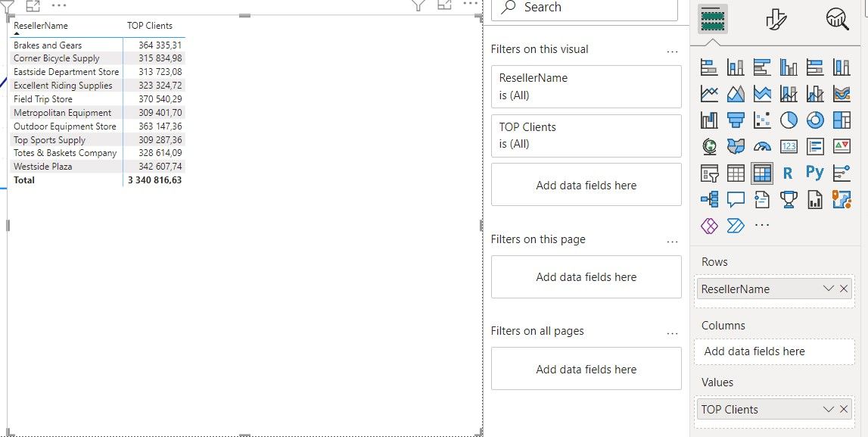Select the Slicer visual
This screenshot has height=437, width=868.
[x=709, y=173]
